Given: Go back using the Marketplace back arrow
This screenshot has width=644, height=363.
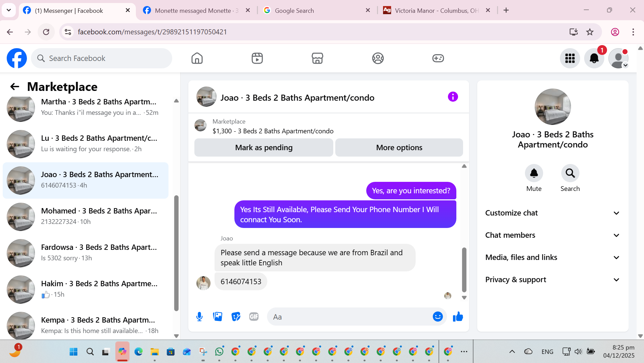Looking at the screenshot, I should tap(14, 87).
